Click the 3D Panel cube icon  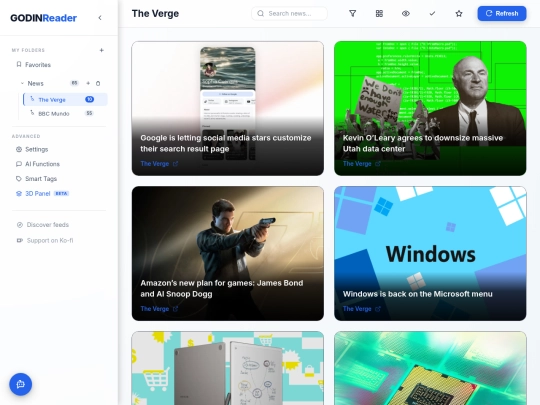[x=19, y=194]
